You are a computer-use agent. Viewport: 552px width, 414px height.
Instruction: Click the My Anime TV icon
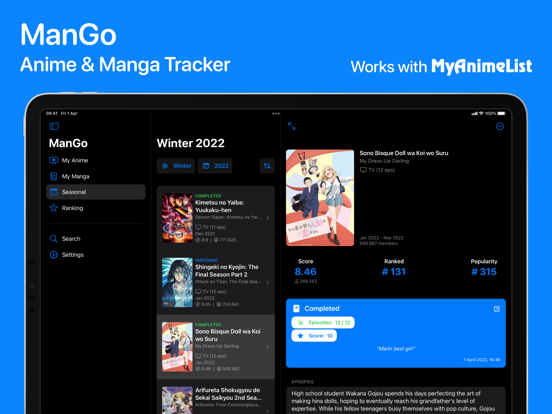tap(54, 160)
